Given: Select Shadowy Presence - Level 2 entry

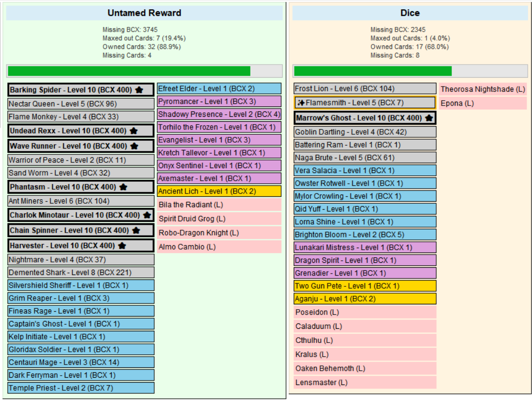Looking at the screenshot, I should pos(219,114).
